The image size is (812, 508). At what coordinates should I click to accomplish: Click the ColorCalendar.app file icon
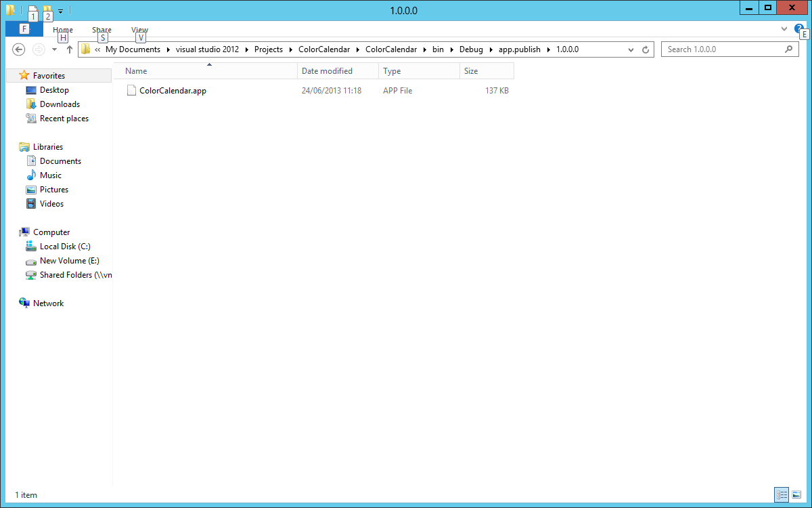pos(132,90)
